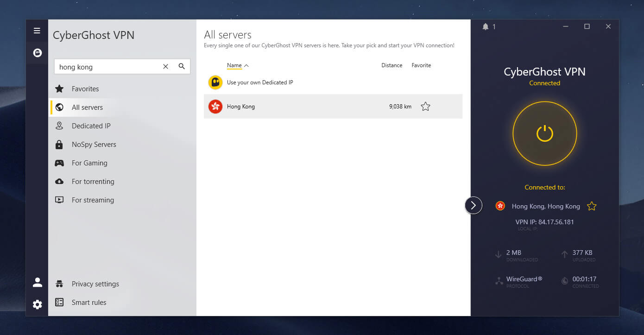Click Hong Kong, Hong Kong connected location
Screen dimensions: 644x335
(546, 206)
